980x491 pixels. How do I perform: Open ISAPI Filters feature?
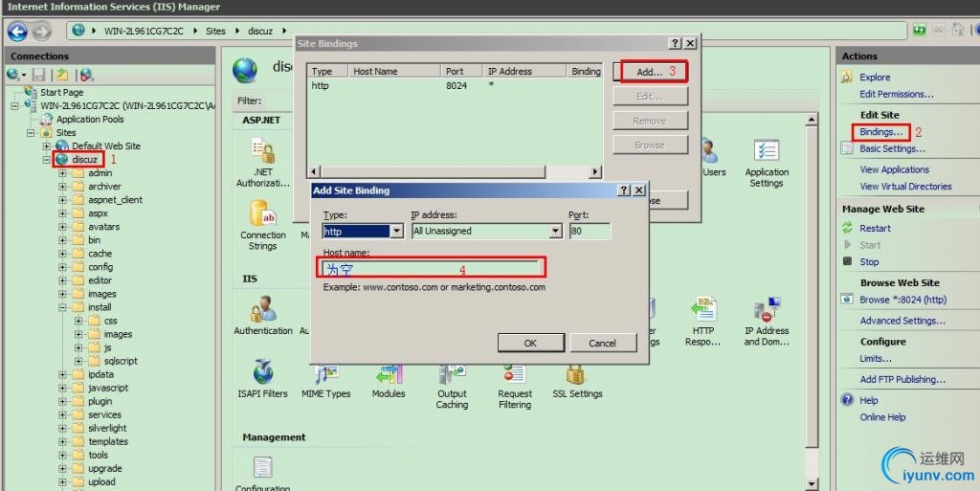point(263,379)
